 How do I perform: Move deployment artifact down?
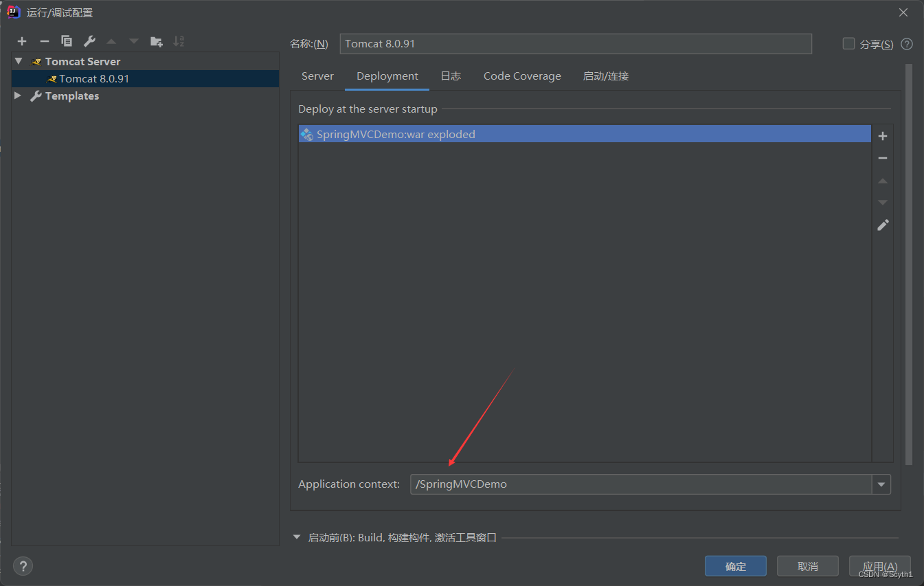click(883, 203)
